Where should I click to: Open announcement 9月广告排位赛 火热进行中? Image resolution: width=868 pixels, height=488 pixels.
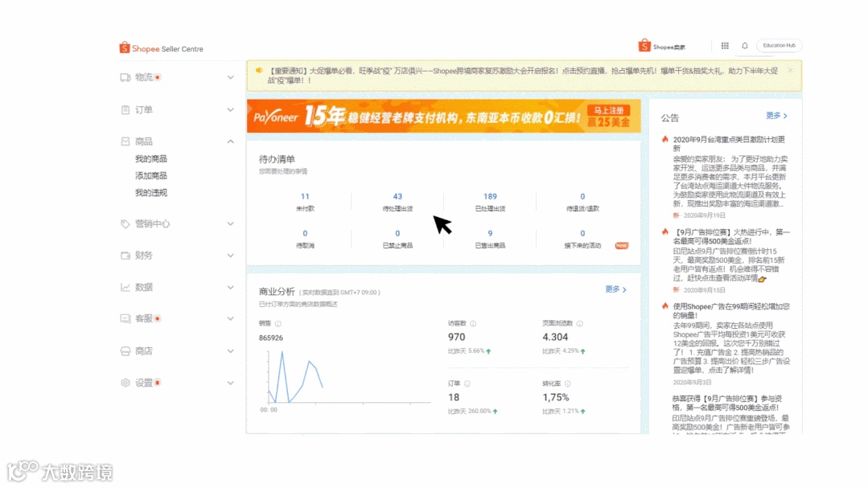(731, 237)
